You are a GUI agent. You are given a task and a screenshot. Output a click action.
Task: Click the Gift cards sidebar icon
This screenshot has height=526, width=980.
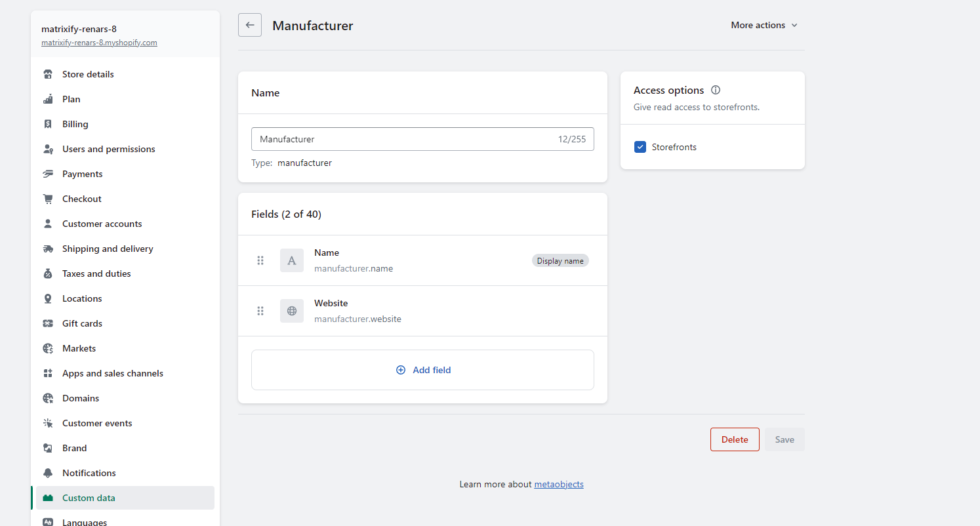pyautogui.click(x=48, y=323)
